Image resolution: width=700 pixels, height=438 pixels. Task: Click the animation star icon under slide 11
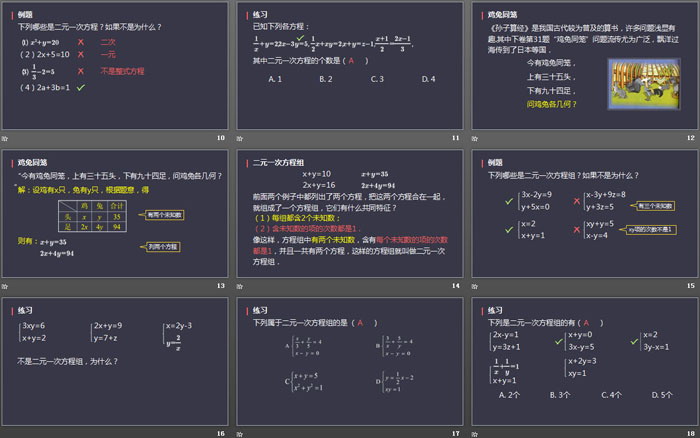tap(240, 138)
